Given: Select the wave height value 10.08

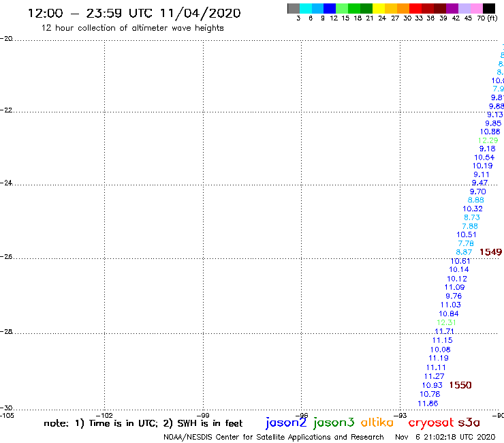Looking at the screenshot, I should tap(441, 350).
